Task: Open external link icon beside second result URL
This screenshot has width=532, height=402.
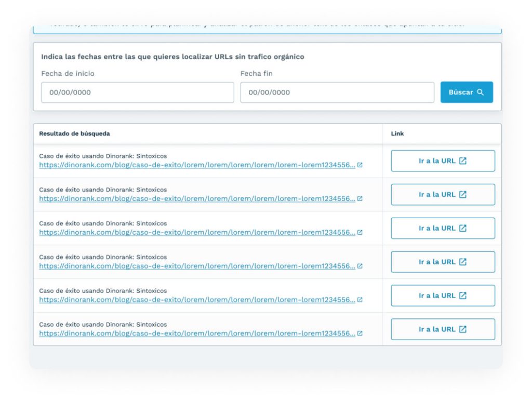Action: click(x=360, y=199)
